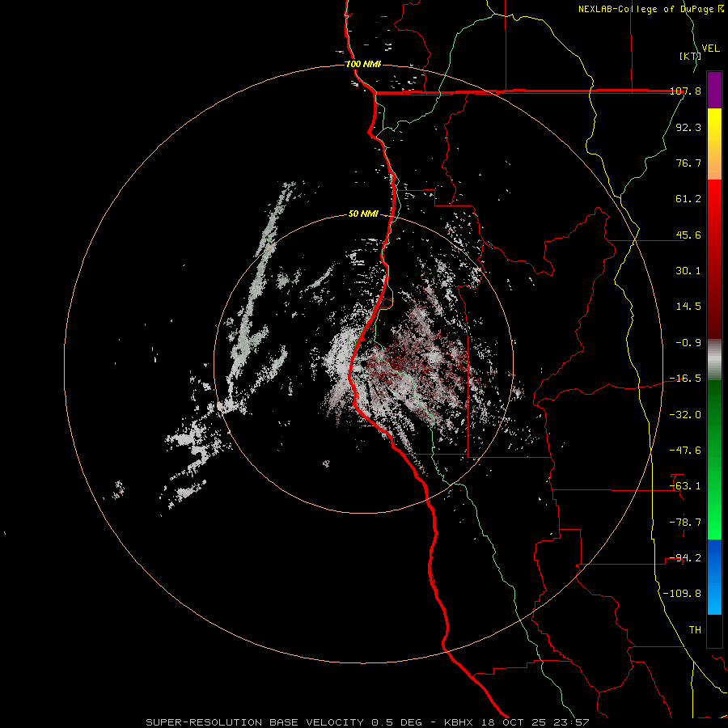
Task: Click the -63.1 legend value
Action: click(685, 486)
